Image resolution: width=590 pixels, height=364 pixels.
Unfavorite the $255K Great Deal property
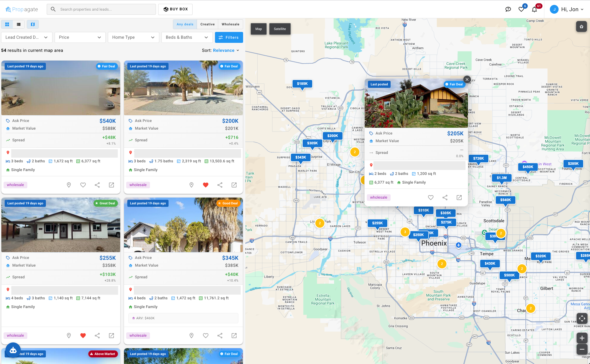pyautogui.click(x=83, y=335)
